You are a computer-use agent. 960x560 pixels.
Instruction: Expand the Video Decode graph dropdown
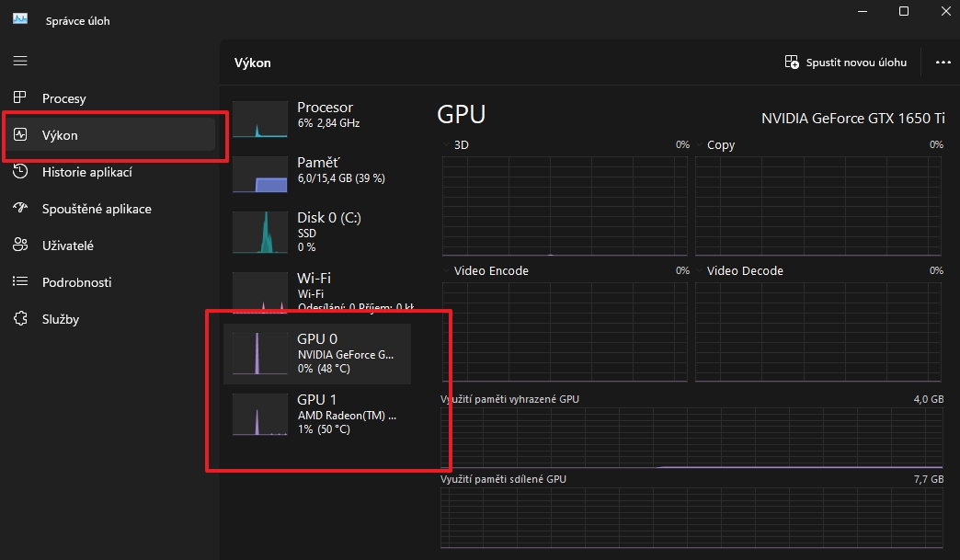coord(701,271)
